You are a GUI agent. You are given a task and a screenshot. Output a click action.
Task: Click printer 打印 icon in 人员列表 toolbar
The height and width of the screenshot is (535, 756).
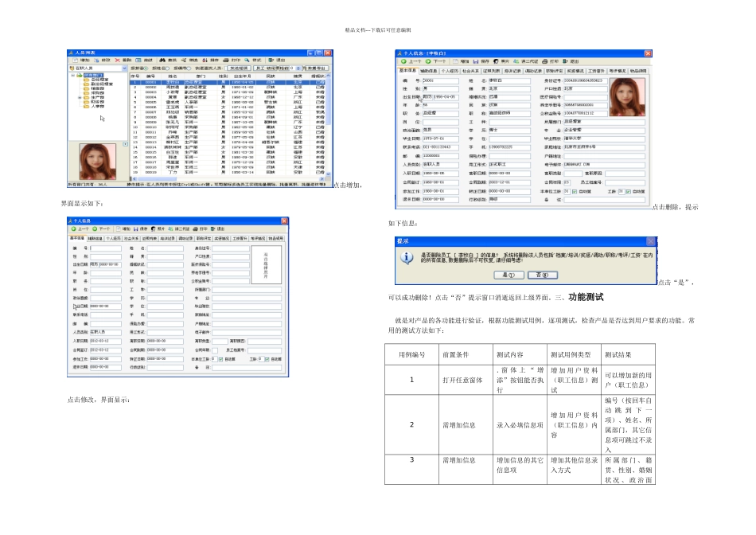click(x=227, y=60)
